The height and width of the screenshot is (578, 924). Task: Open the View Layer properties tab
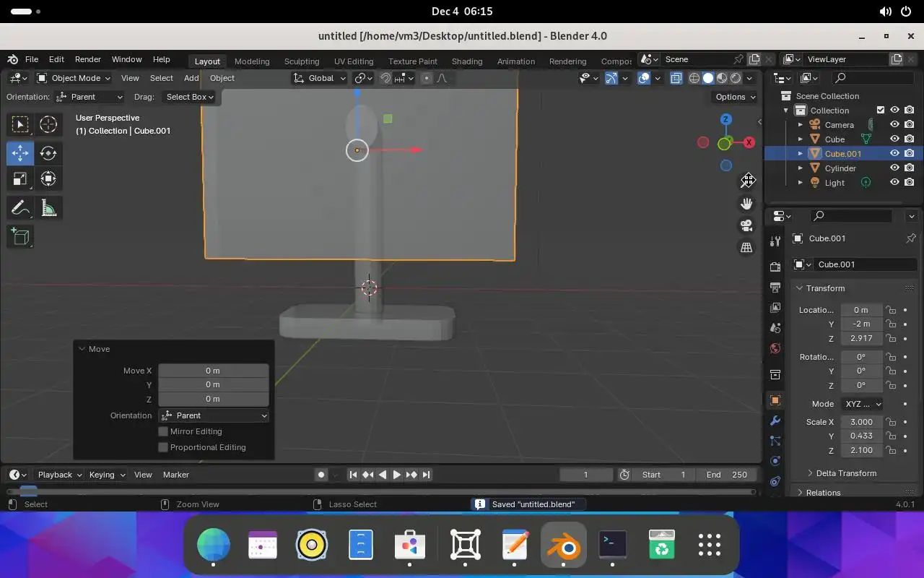click(x=775, y=308)
